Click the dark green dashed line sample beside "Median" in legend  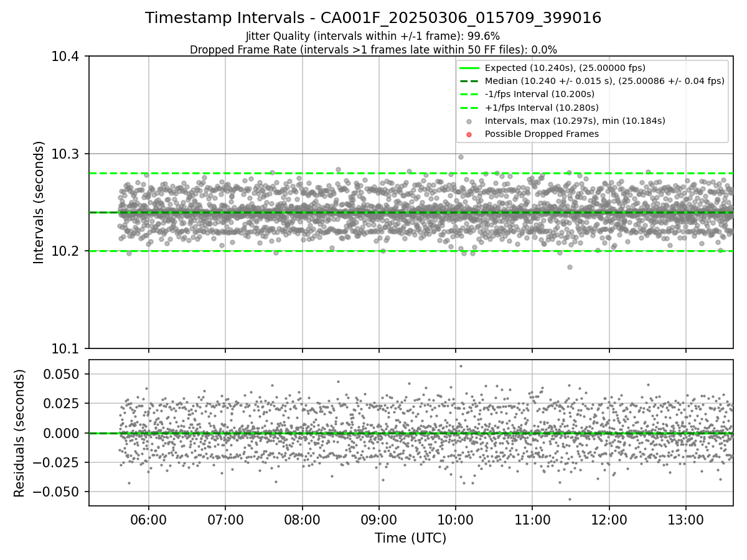coord(469,81)
